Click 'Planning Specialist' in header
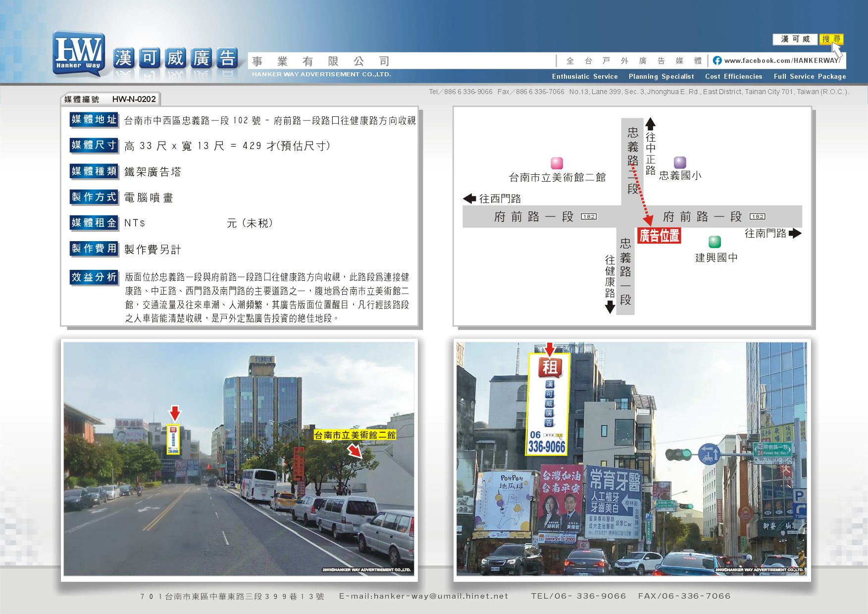Image resolution: width=868 pixels, height=614 pixels. click(661, 76)
